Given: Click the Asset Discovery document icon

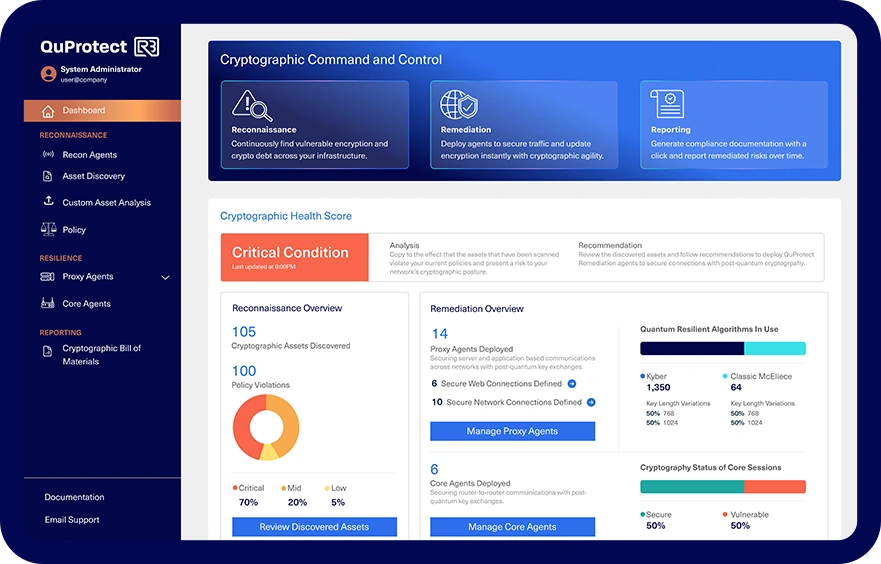Looking at the screenshot, I should pos(48,176).
